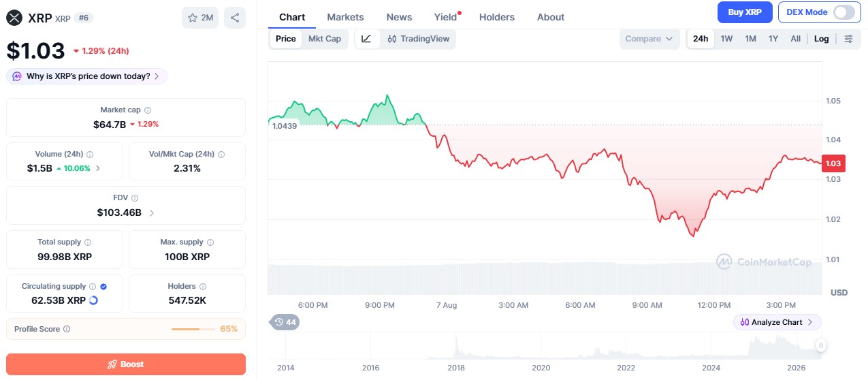Expand FDV details chevron

(151, 212)
